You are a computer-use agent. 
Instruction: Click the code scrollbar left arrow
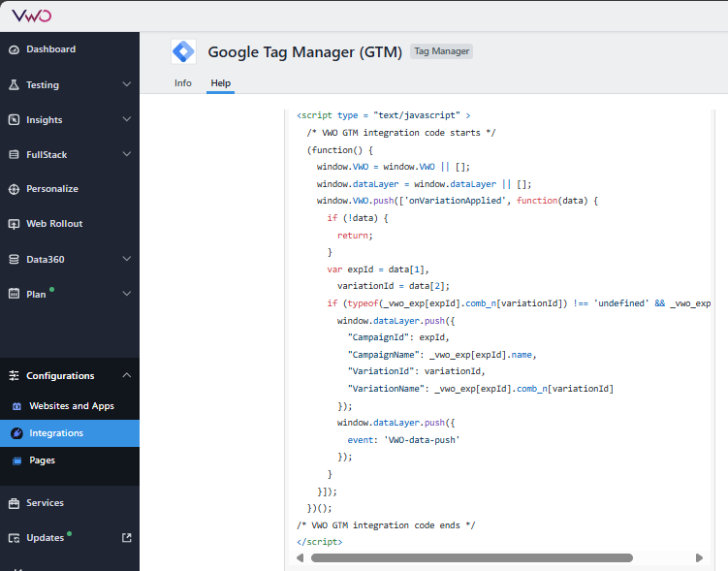pos(300,557)
